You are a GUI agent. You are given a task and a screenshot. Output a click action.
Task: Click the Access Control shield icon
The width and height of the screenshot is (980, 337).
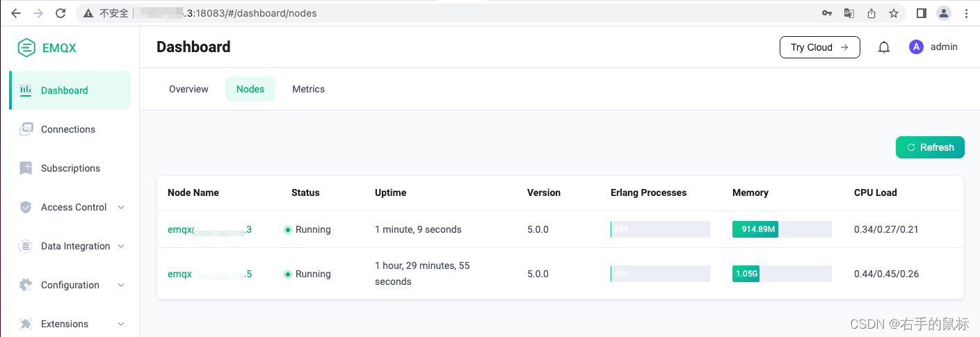click(x=26, y=207)
